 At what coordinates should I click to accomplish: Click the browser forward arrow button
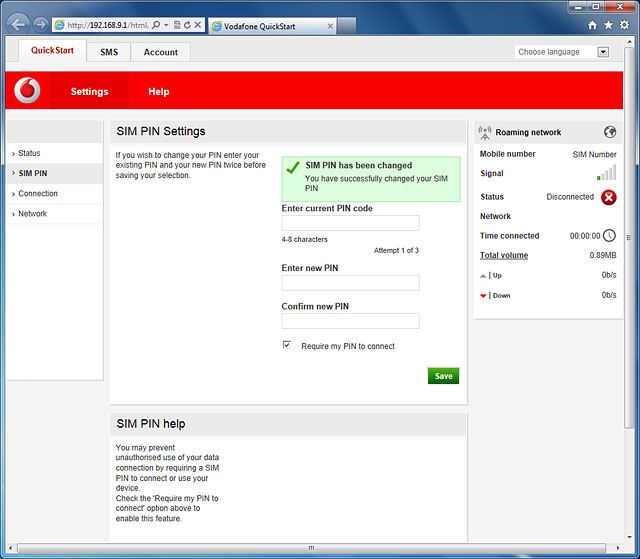(39, 23)
